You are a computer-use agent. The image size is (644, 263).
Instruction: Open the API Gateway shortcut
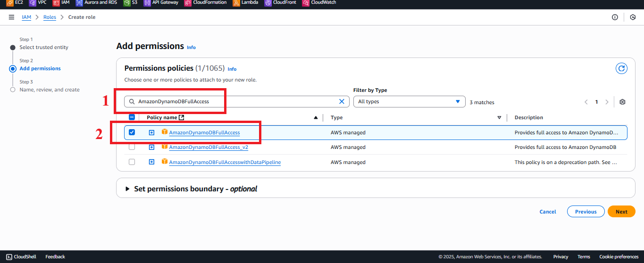pos(161,3)
